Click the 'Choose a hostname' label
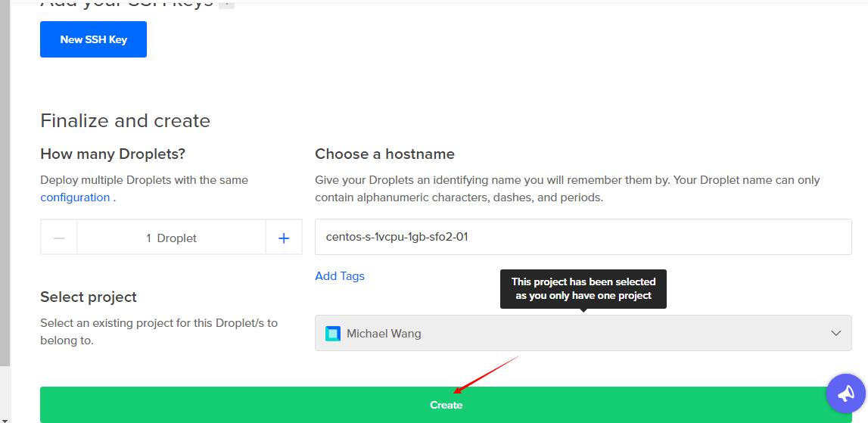 click(384, 154)
